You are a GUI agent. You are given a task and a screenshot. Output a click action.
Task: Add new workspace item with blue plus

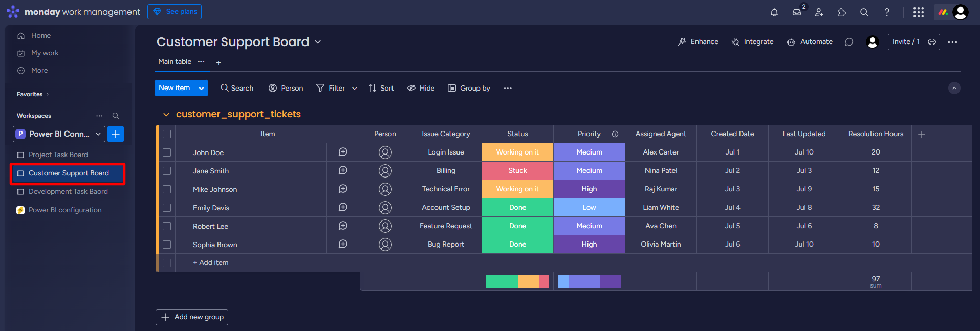tap(116, 134)
